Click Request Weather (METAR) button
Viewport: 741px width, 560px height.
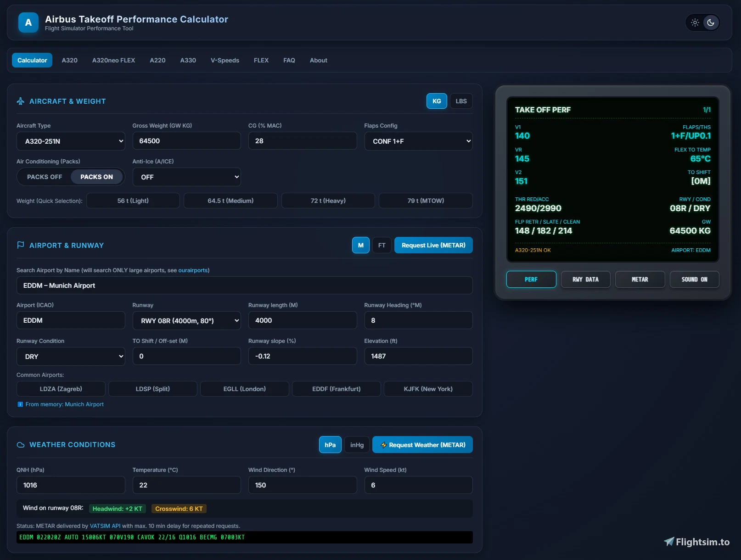click(422, 445)
